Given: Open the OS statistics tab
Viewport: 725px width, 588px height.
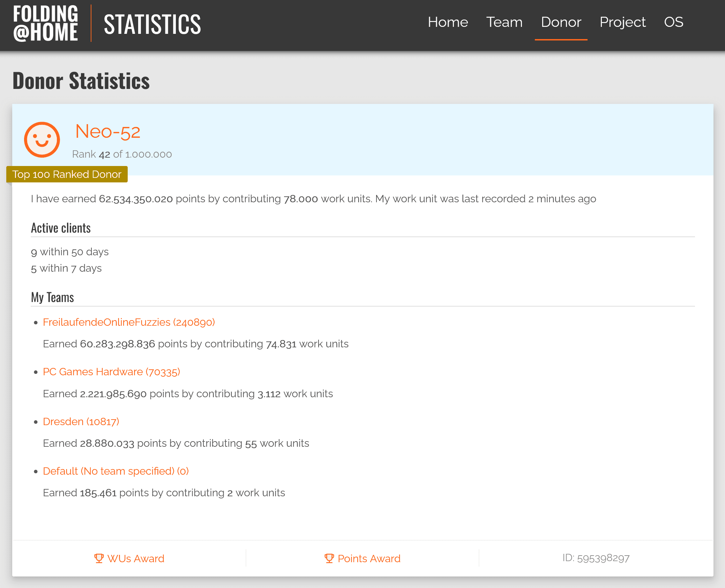Looking at the screenshot, I should (x=673, y=22).
